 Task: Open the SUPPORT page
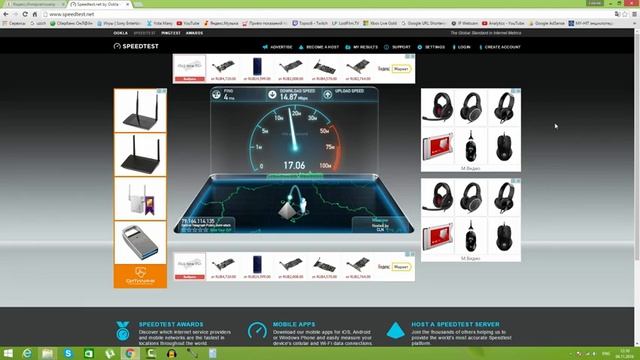(397, 47)
